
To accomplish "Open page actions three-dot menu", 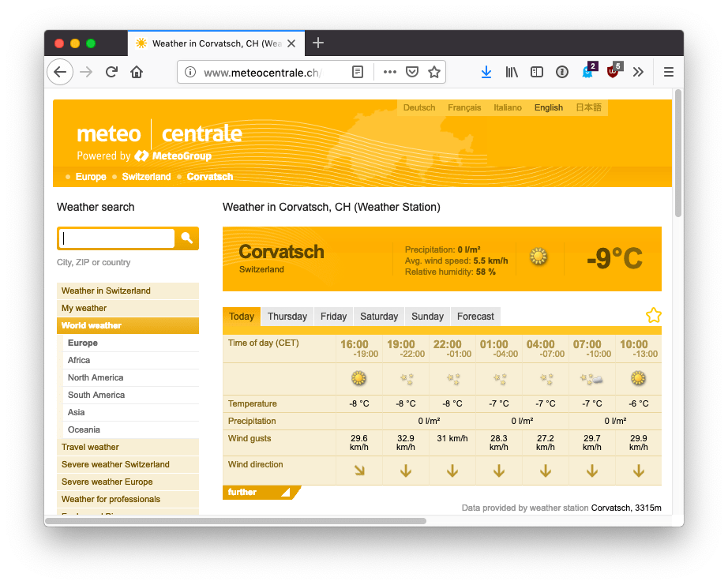I will pos(389,72).
